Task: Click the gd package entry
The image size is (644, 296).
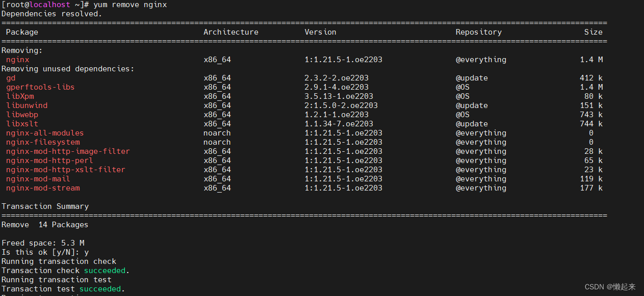Action: (10, 77)
